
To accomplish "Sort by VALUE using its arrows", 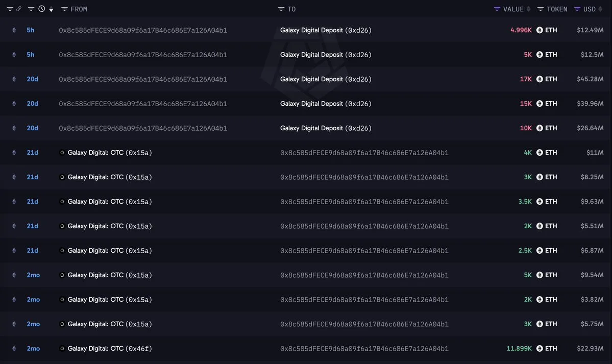I will point(528,9).
